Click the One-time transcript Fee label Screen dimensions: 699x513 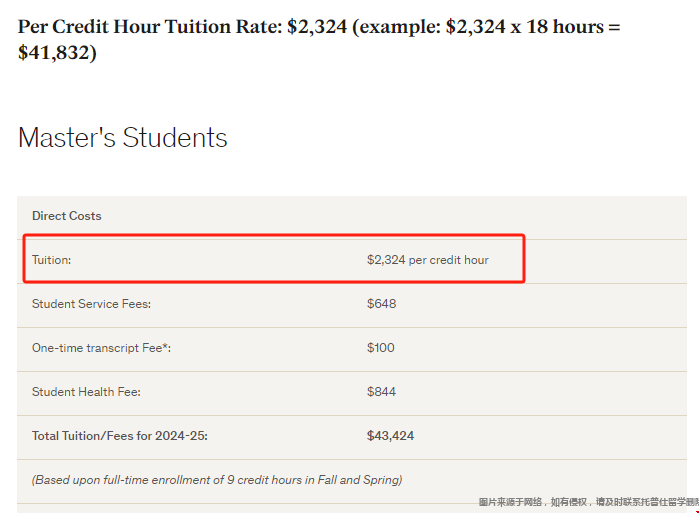(101, 348)
